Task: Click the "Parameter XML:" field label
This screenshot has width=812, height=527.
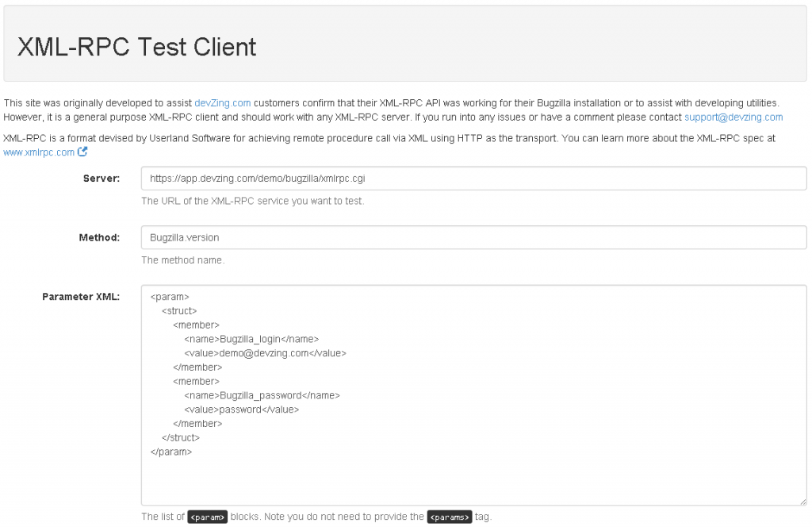Action: (80, 297)
